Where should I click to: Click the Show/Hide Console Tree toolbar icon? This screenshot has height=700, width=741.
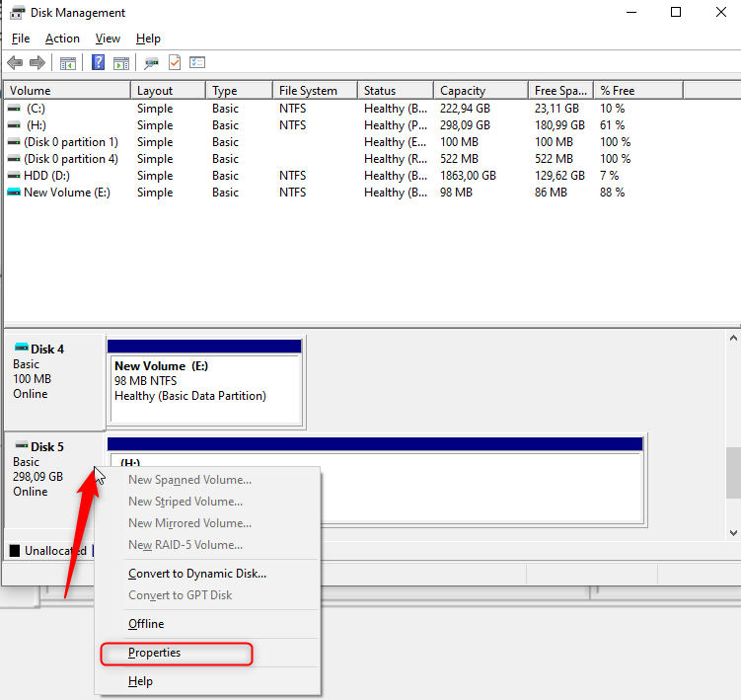tap(67, 62)
